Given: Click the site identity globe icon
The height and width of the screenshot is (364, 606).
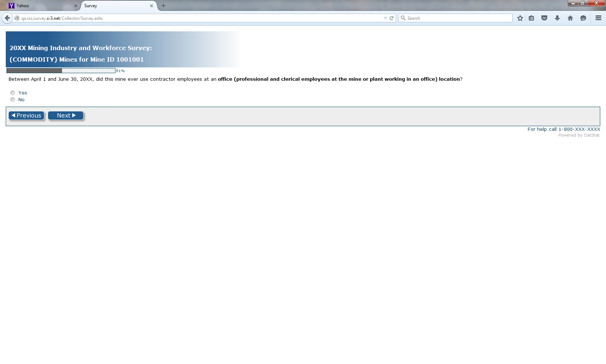Looking at the screenshot, I should pyautogui.click(x=17, y=18).
